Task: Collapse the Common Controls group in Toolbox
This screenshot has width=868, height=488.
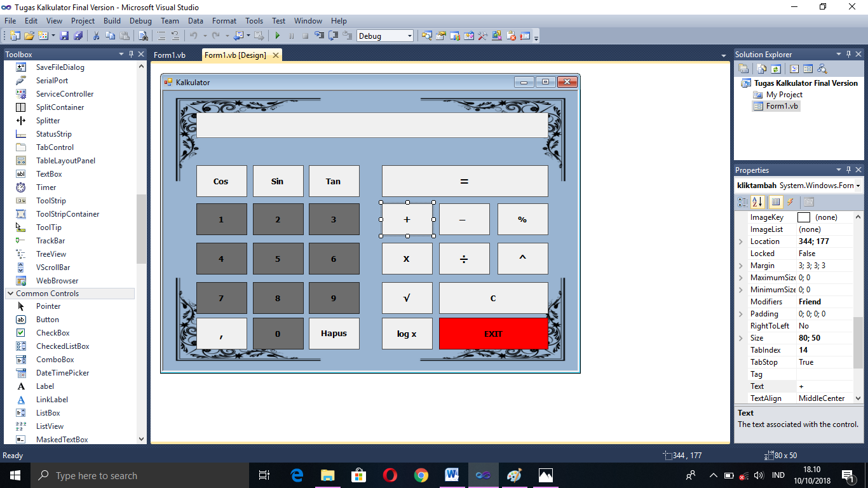Action: tap(10, 293)
